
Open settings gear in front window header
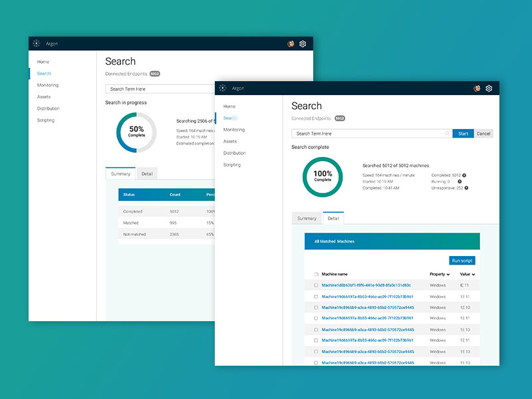pyautogui.click(x=489, y=88)
